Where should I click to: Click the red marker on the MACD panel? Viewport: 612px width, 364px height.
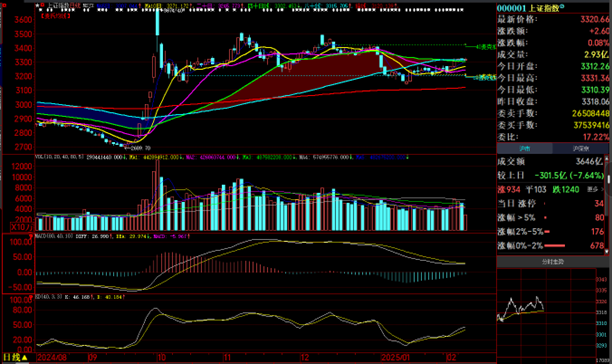(31, 236)
